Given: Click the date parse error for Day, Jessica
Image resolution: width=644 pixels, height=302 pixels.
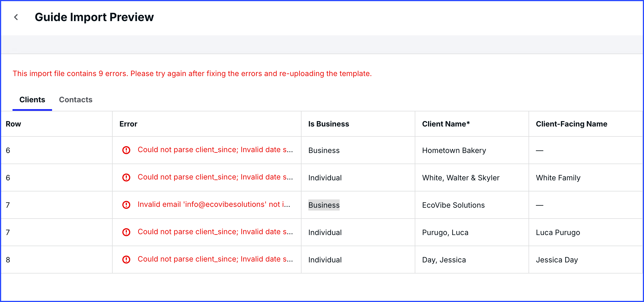Looking at the screenshot, I should (215, 259).
